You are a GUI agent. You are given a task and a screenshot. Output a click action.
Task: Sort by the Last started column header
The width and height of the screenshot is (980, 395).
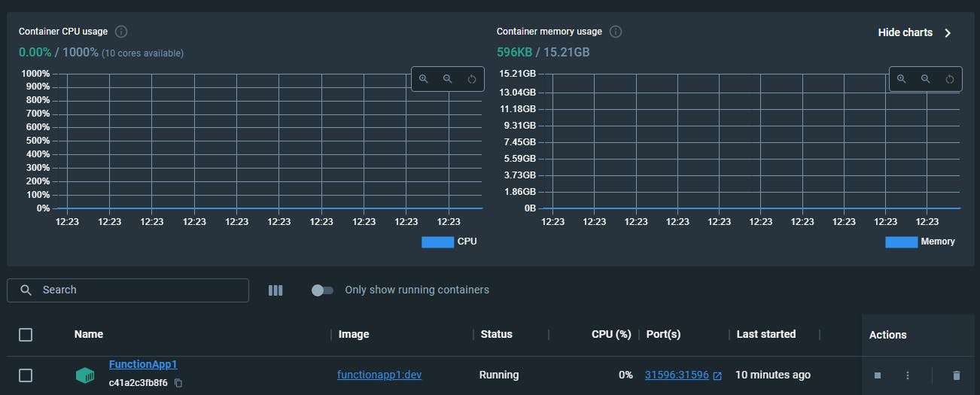[x=766, y=334]
